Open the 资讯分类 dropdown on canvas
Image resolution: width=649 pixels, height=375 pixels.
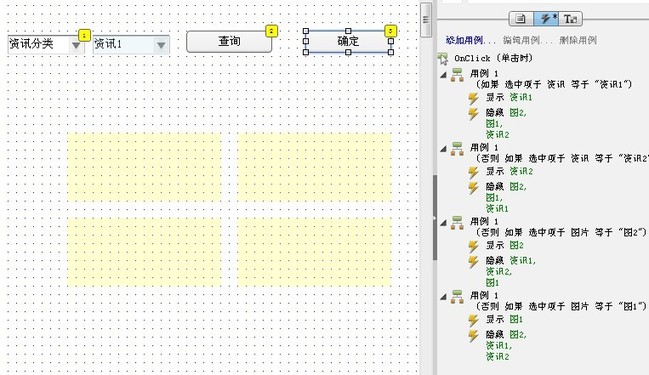click(46, 44)
